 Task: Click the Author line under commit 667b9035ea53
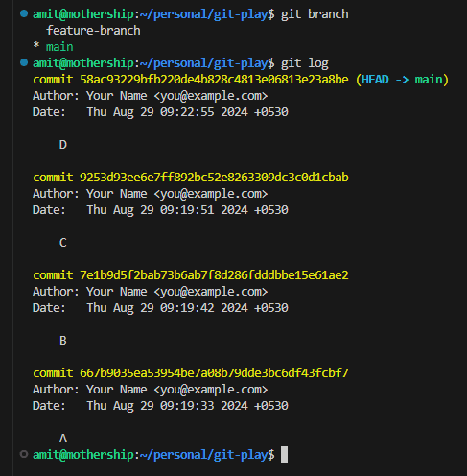pyautogui.click(x=150, y=390)
